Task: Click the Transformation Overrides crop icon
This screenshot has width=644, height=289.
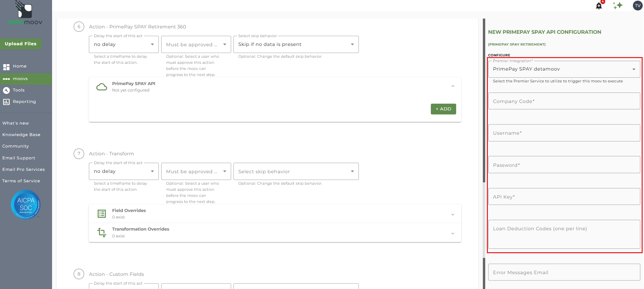Action: 102,233
